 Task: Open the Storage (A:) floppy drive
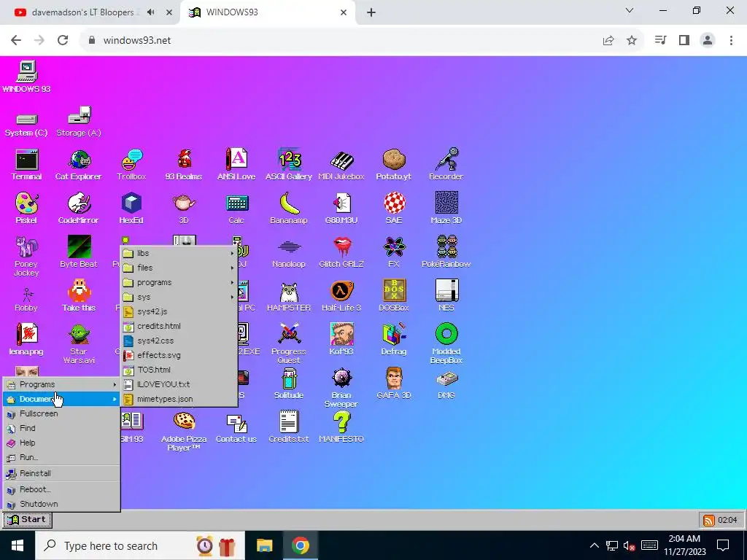(x=79, y=122)
